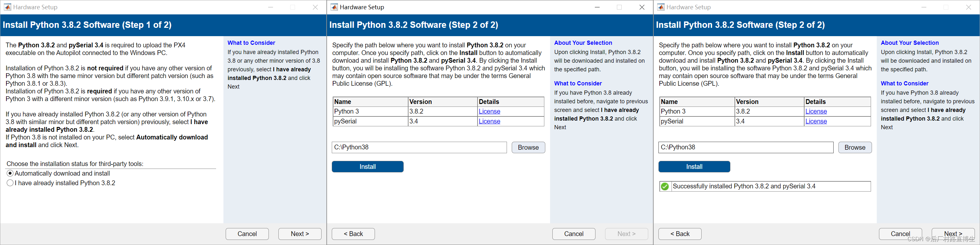Click the C:\Python38 path field, window without success message
This screenshot has width=980, height=245.
[x=419, y=148]
